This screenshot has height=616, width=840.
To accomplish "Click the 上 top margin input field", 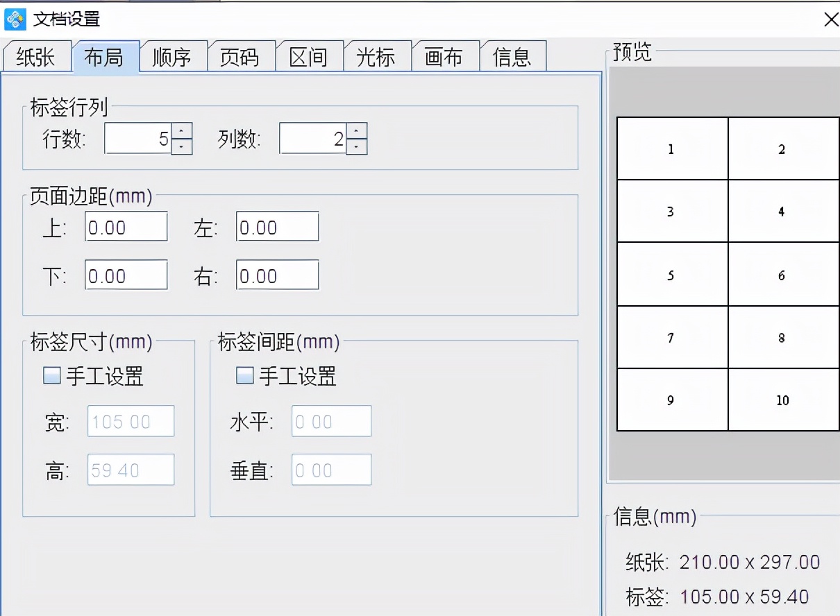I will 125,226.
